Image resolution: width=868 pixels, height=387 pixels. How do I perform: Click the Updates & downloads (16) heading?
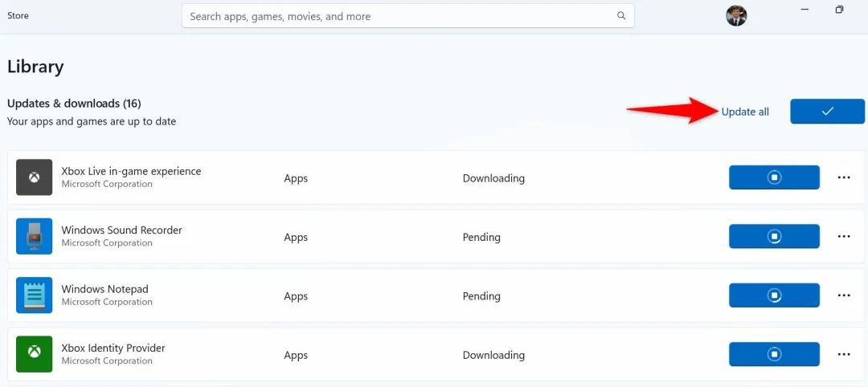click(74, 104)
